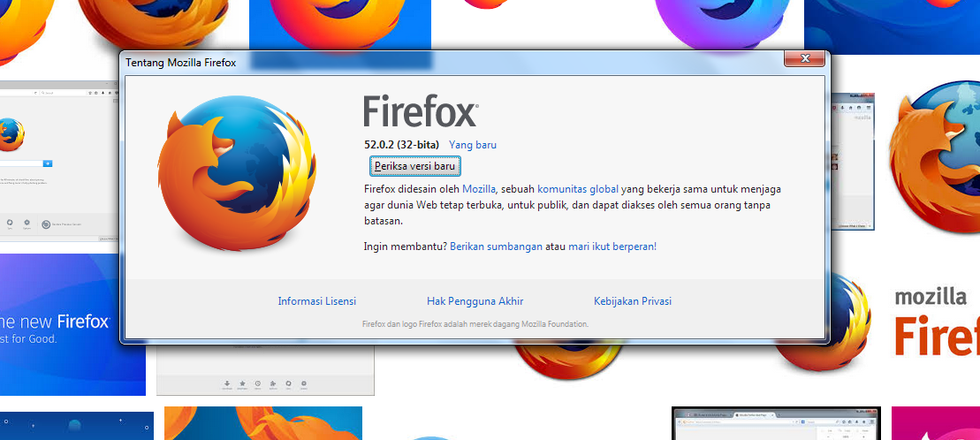Click the Tentang Mozilla Firefox title text
Image resolution: width=980 pixels, height=440 pixels.
pos(180,63)
